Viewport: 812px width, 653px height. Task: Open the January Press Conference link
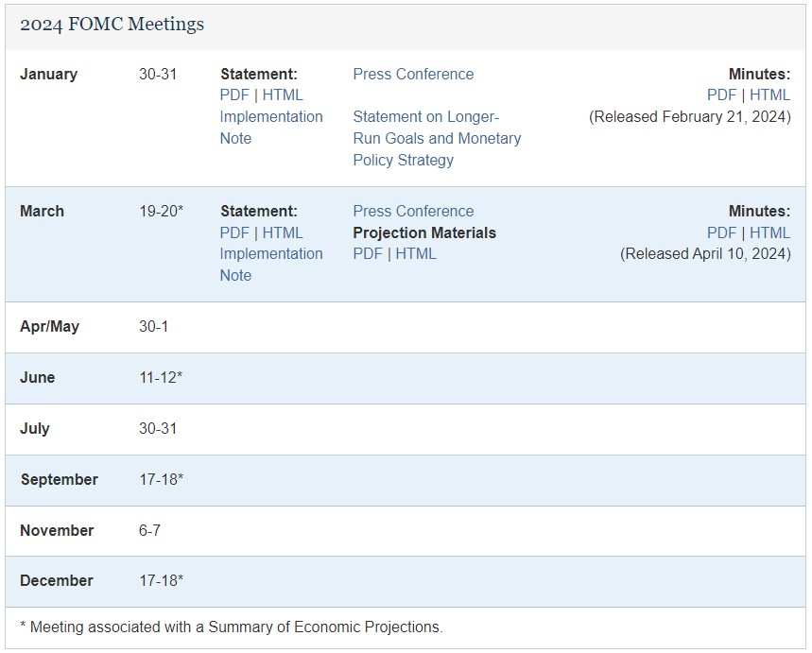(413, 74)
